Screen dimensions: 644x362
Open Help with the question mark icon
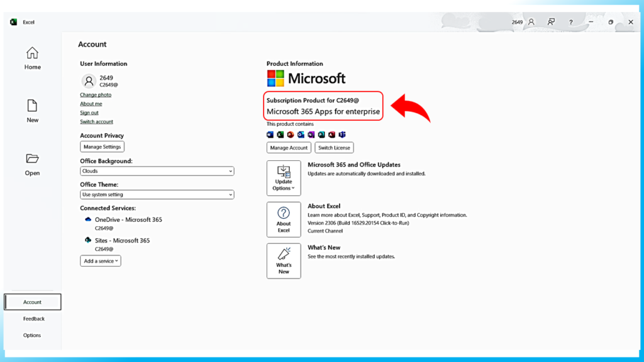[570, 22]
